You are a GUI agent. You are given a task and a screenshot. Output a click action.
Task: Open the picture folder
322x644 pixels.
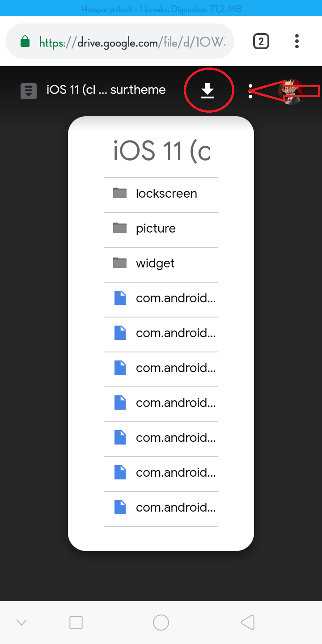pos(156,229)
